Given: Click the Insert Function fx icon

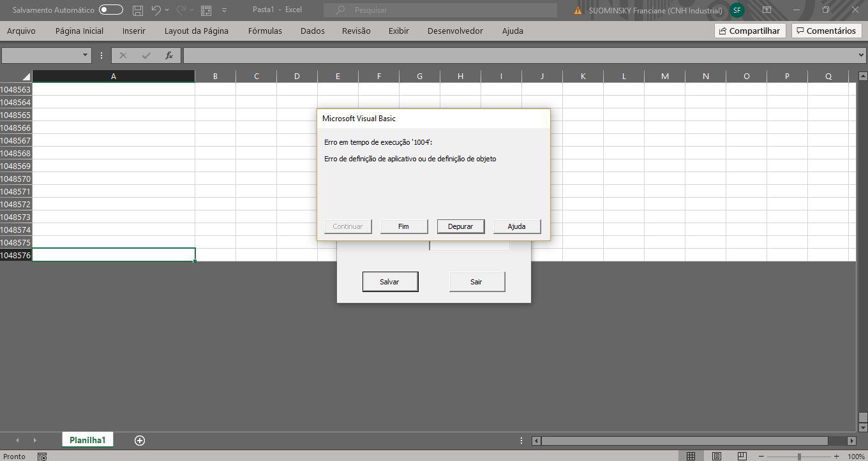Looking at the screenshot, I should pyautogui.click(x=169, y=55).
